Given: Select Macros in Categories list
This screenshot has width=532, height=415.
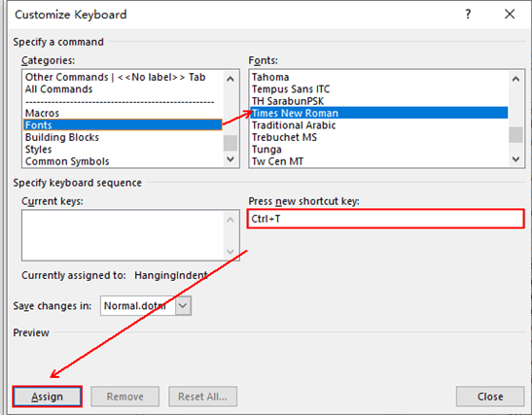Looking at the screenshot, I should click(x=42, y=113).
